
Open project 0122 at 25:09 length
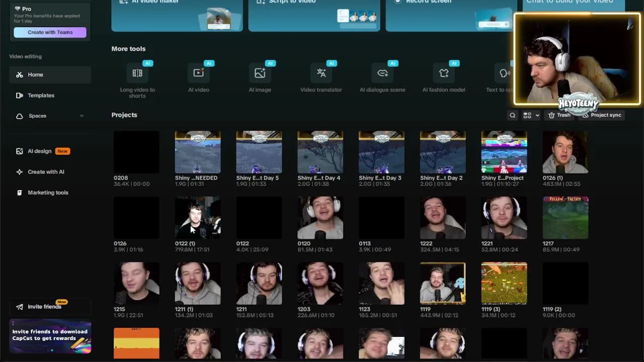tap(259, 218)
